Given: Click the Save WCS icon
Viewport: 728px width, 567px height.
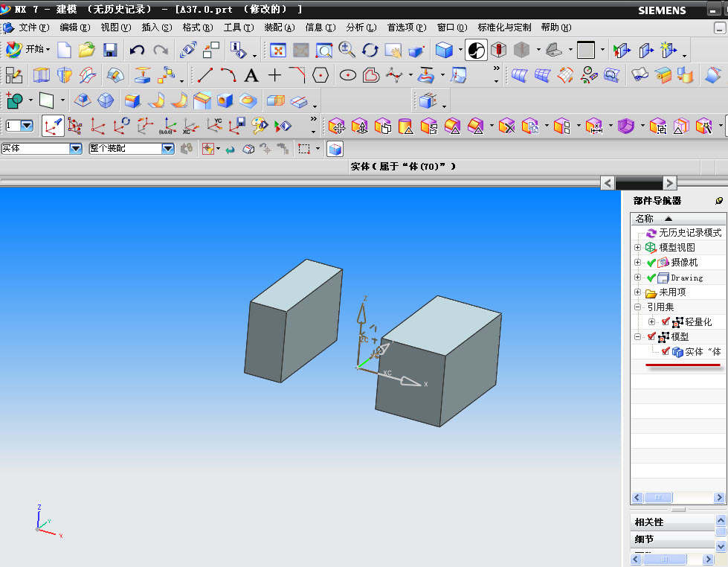Looking at the screenshot, I should point(237,126).
